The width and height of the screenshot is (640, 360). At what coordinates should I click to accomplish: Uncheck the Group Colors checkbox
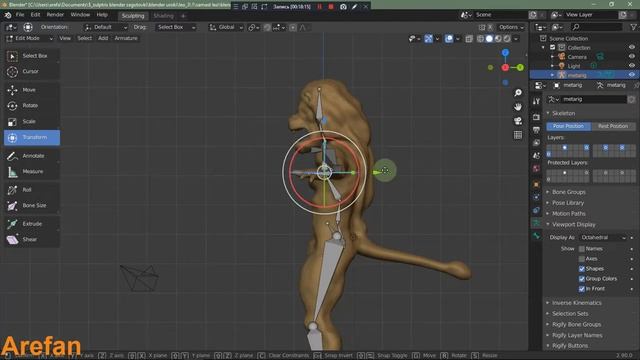[582, 279]
